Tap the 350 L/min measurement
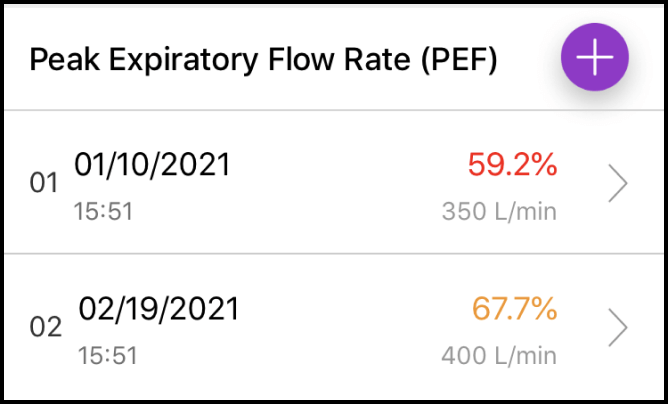668x404 pixels. (498, 212)
